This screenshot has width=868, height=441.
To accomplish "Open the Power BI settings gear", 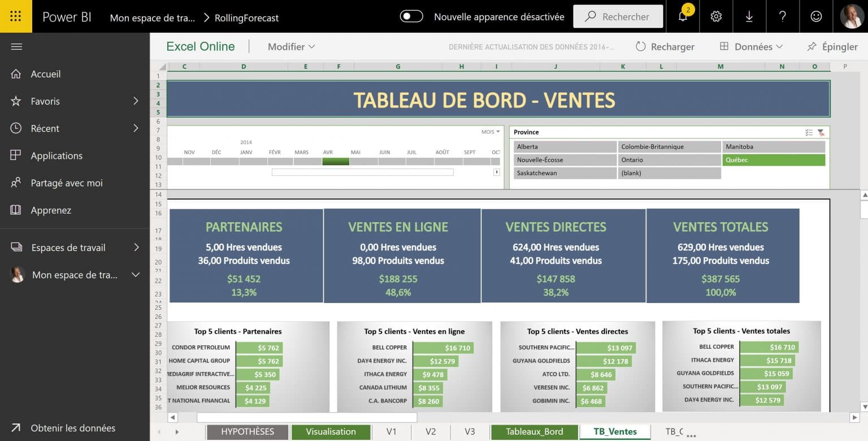I will (x=716, y=16).
